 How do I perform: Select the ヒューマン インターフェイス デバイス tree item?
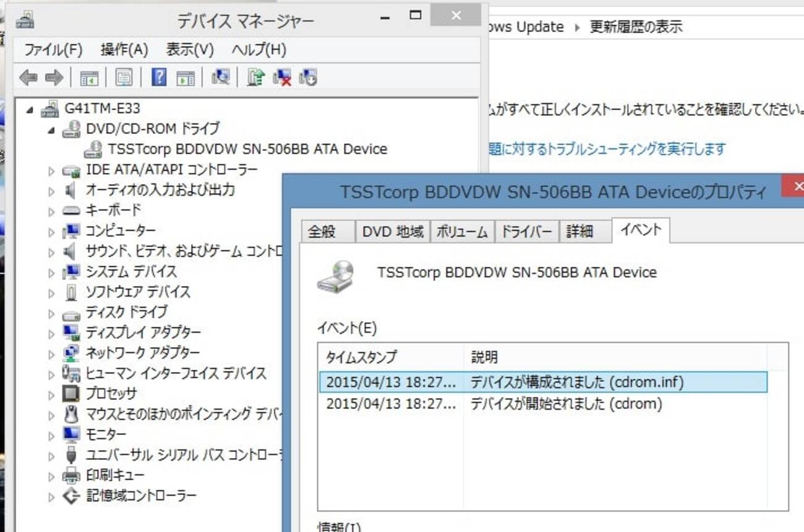tap(176, 374)
